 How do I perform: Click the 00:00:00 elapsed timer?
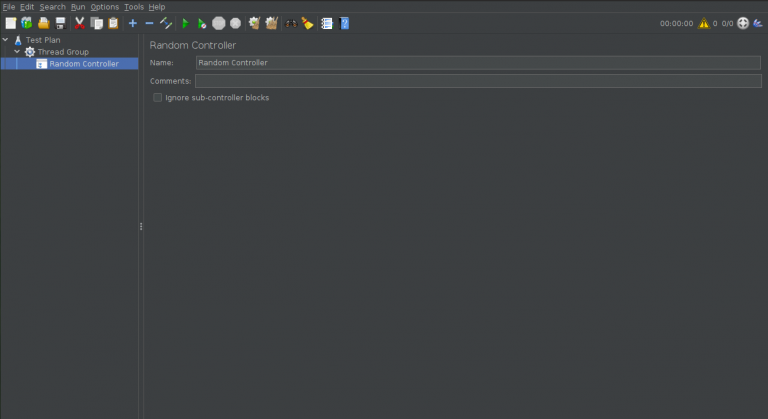[676, 24]
